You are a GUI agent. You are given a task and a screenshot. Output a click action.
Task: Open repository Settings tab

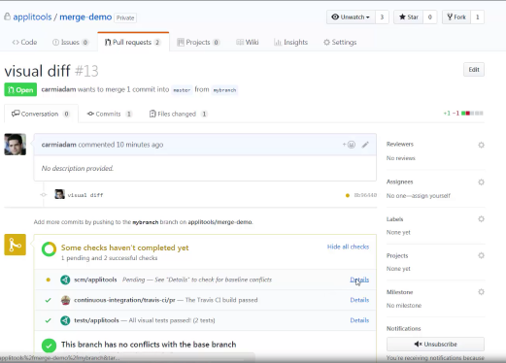point(340,42)
